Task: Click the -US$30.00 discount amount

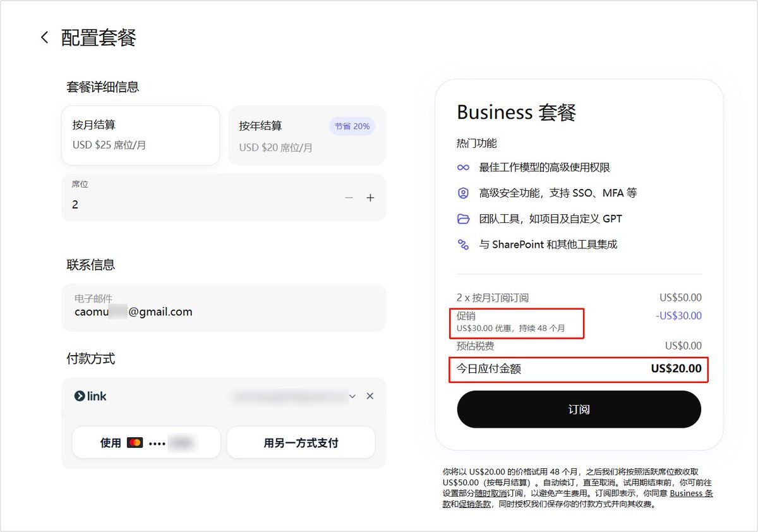Action: tap(678, 315)
